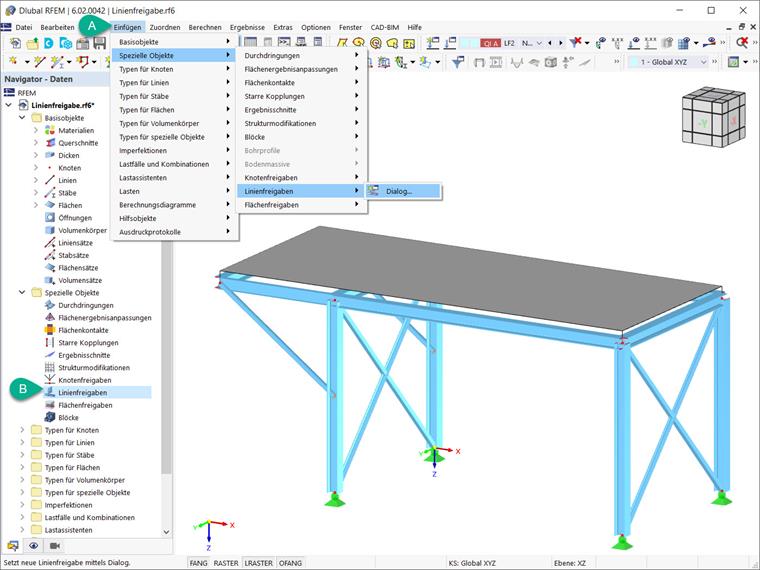Select the new node tool icon

click(14, 62)
